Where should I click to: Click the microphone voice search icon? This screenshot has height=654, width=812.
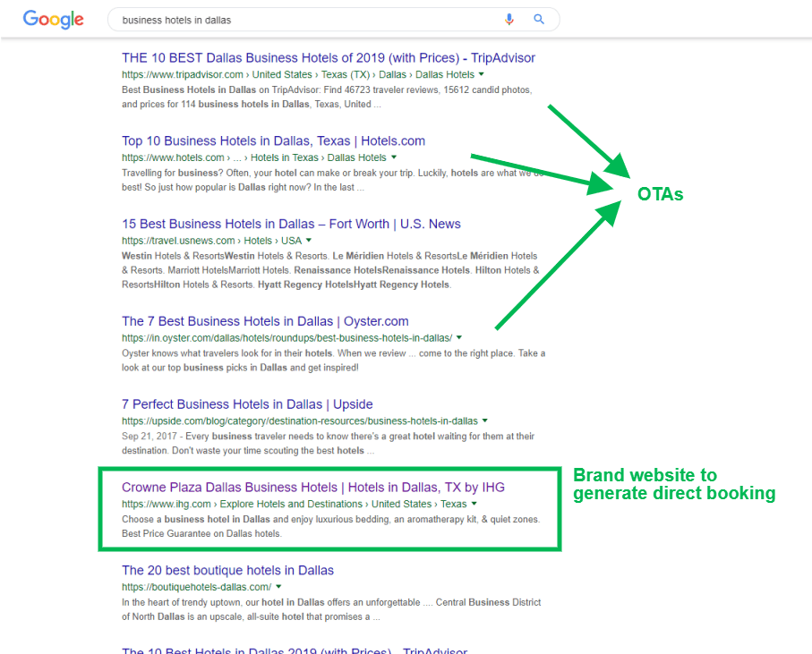(509, 20)
